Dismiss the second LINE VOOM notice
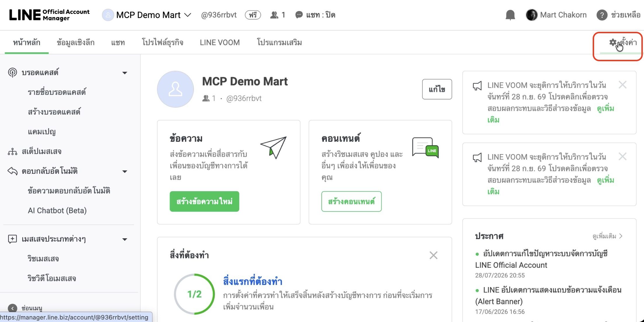This screenshot has height=322, width=644. click(622, 157)
